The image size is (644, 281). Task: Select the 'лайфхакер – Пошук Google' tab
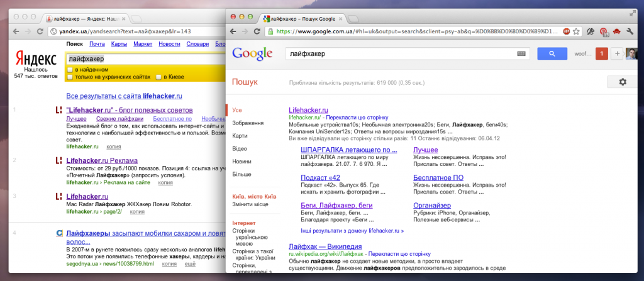tap(303, 18)
